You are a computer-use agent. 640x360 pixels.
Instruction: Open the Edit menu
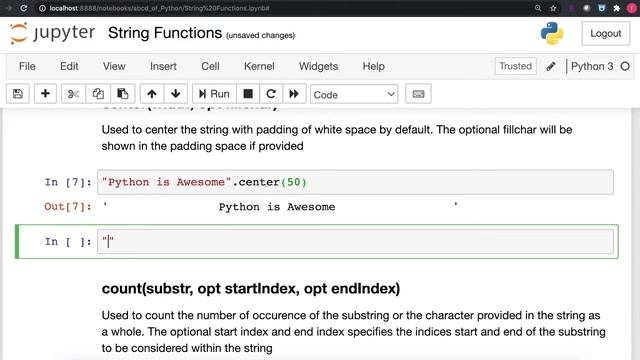(x=69, y=66)
